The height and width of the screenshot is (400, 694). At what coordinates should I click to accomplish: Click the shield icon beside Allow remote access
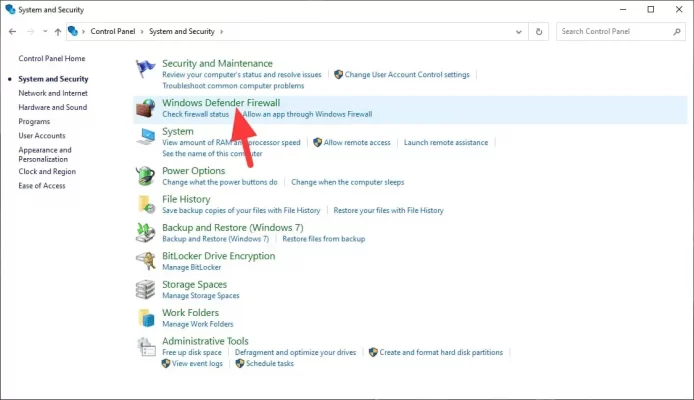[317, 142]
